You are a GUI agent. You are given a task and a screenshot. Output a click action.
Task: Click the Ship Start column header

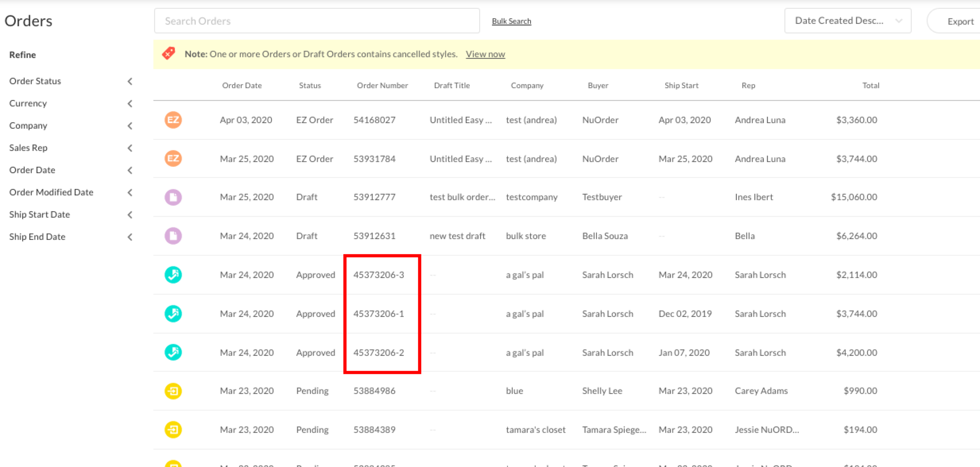click(682, 85)
